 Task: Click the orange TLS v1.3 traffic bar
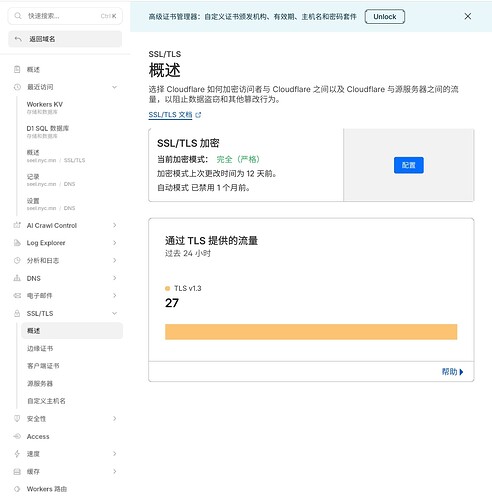click(311, 332)
